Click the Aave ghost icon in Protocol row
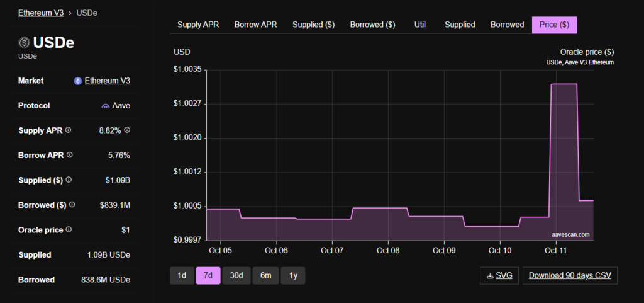This screenshot has height=303, width=644. click(105, 106)
